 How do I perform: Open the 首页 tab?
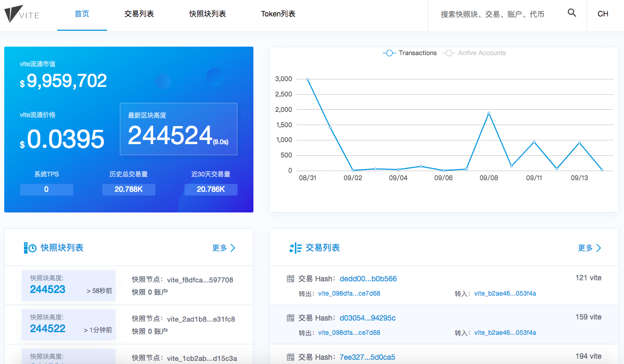[82, 14]
